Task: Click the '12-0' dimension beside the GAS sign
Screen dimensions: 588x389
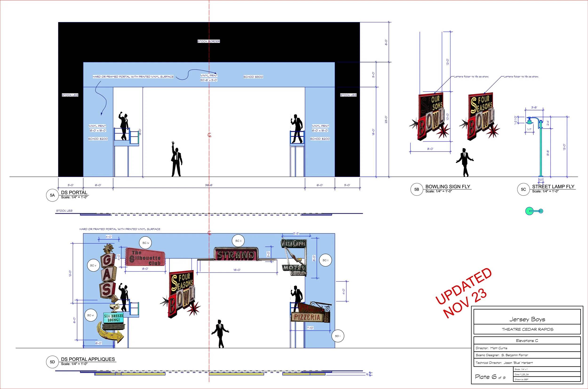Action: pos(70,274)
